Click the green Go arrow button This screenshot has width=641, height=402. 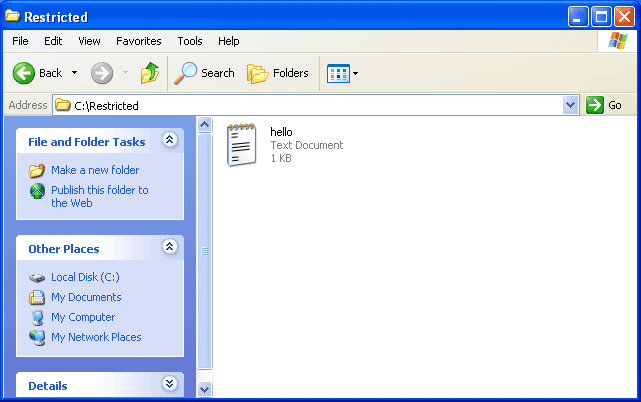(594, 106)
